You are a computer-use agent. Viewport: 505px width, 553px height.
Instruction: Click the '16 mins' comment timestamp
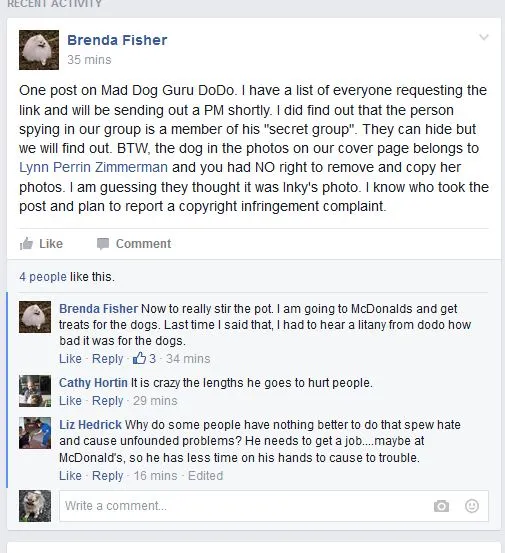(155, 475)
